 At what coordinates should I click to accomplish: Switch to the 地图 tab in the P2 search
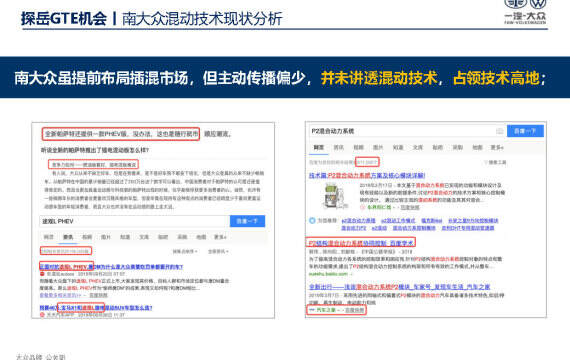pyautogui.click(x=477, y=147)
